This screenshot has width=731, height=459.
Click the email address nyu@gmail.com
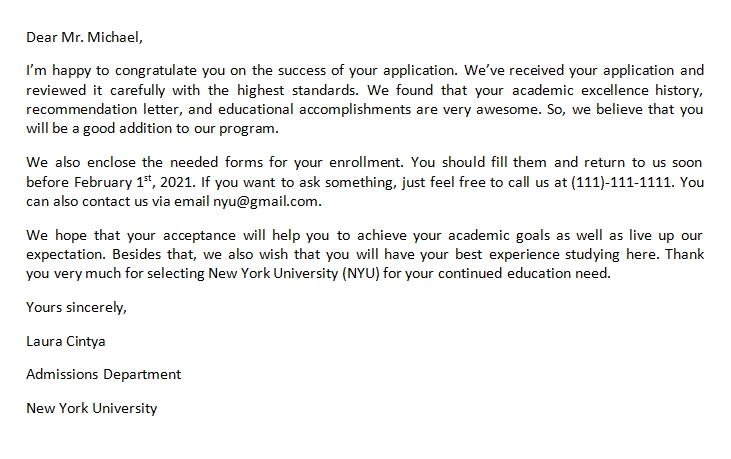pyautogui.click(x=267, y=201)
